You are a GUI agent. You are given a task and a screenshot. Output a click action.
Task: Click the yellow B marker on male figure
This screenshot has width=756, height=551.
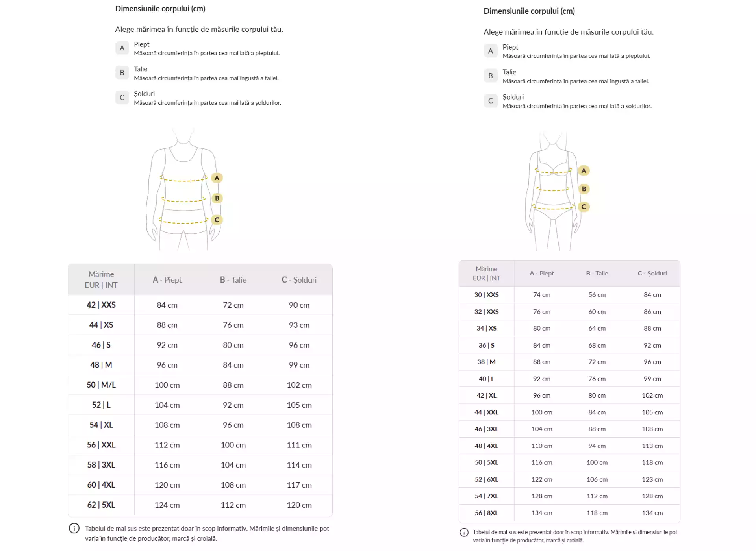[x=217, y=198]
